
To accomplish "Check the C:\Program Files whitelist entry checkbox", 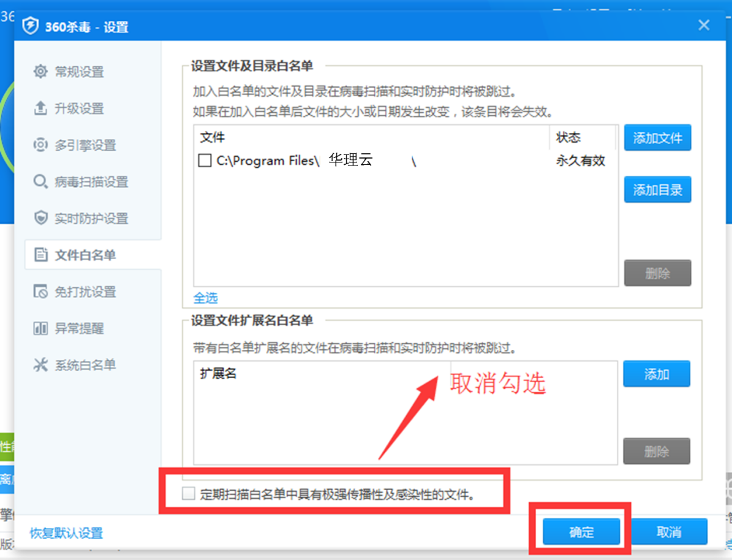I will [x=205, y=160].
